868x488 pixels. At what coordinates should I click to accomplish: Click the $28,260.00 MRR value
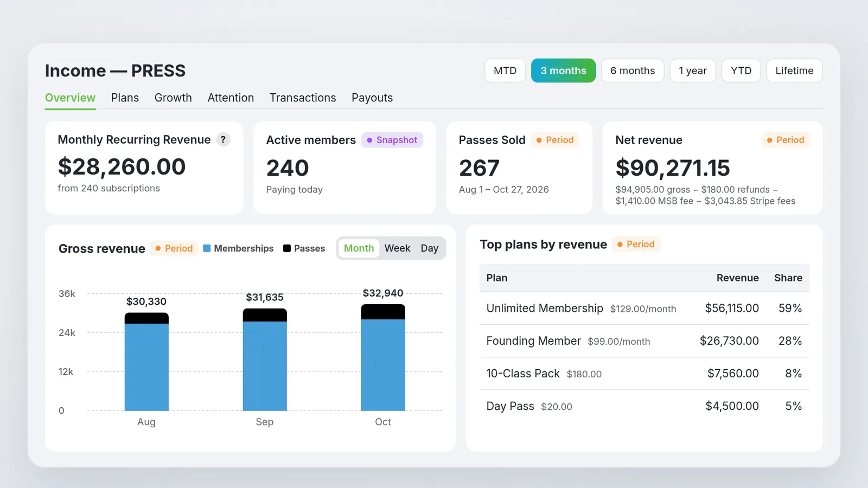point(122,166)
